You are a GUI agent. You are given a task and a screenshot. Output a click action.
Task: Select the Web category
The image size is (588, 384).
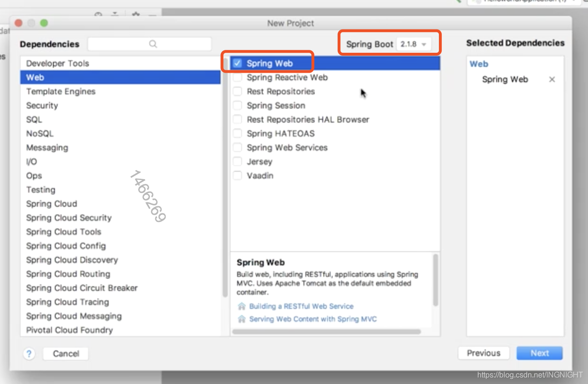point(121,77)
